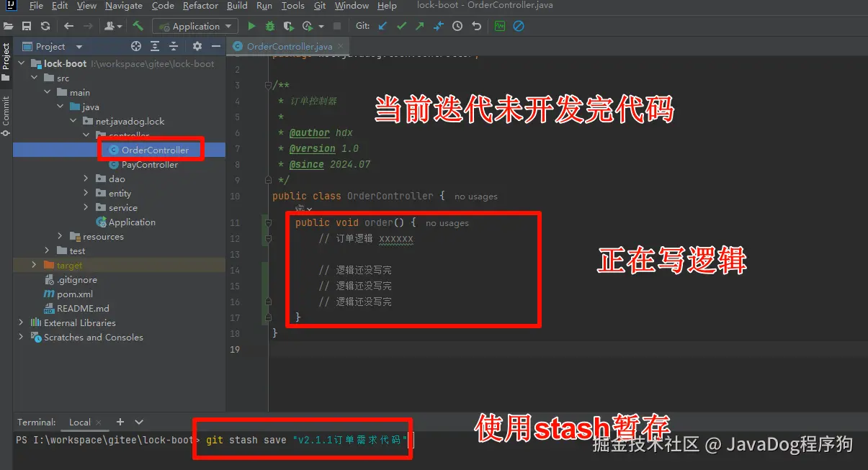Click the Stop process square icon
This screenshot has width=868, height=470.
pyautogui.click(x=337, y=26)
